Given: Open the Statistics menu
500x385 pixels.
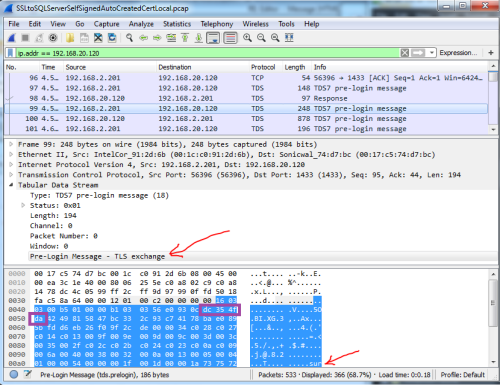Looking at the screenshot, I should tap(177, 24).
